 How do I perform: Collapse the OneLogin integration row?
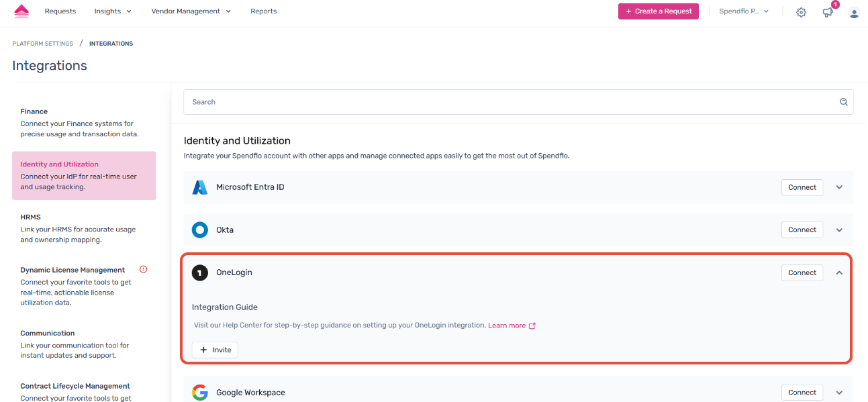tap(839, 272)
